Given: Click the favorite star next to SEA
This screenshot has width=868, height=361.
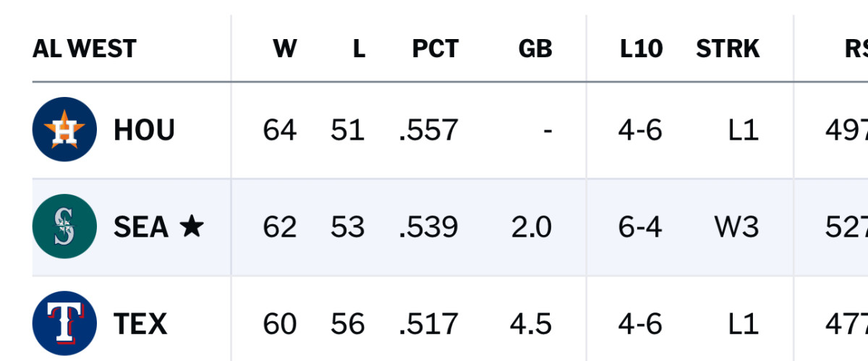Looking at the screenshot, I should 191,227.
